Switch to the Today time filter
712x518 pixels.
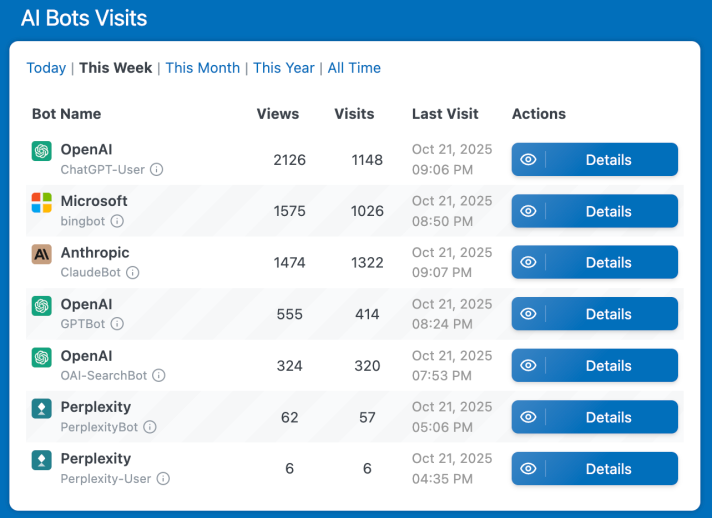[46, 68]
